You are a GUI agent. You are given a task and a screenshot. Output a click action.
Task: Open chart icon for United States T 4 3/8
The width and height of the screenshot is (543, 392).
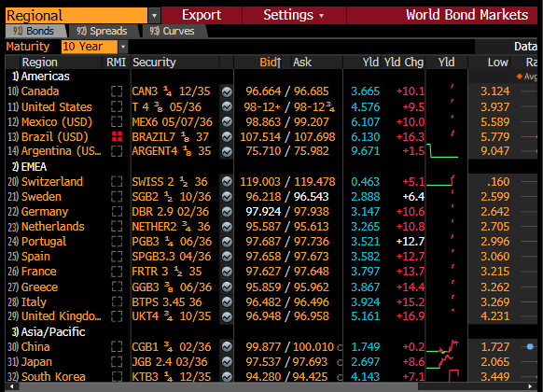(x=227, y=106)
